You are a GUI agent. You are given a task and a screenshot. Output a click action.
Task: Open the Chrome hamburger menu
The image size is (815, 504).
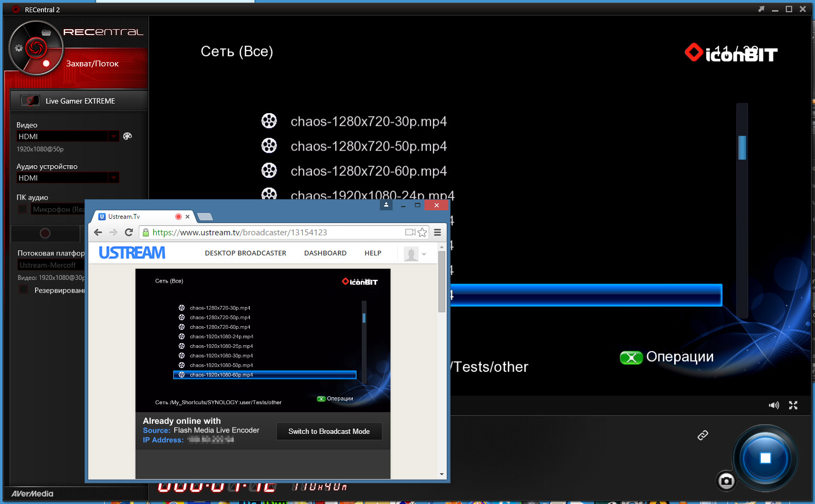(x=437, y=232)
